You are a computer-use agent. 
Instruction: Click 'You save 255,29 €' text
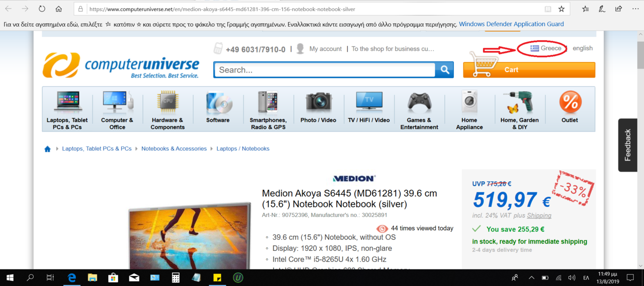point(515,229)
